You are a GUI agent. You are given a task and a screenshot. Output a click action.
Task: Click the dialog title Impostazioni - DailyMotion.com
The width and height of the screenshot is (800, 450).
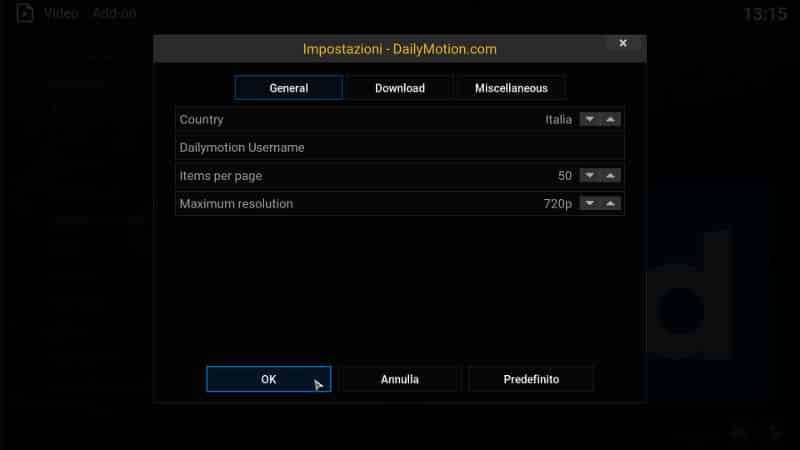[x=399, y=49]
